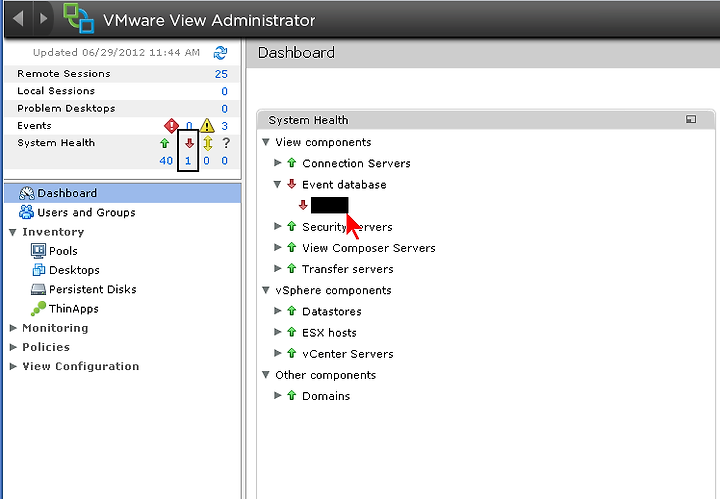Image resolution: width=720 pixels, height=499 pixels.
Task: Expand the Policies section
Action: [x=13, y=347]
